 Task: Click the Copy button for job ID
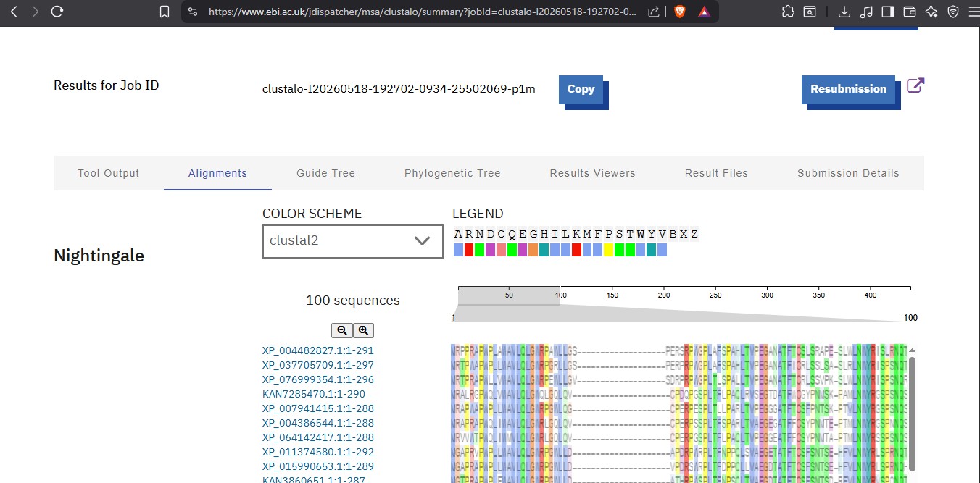click(x=581, y=89)
